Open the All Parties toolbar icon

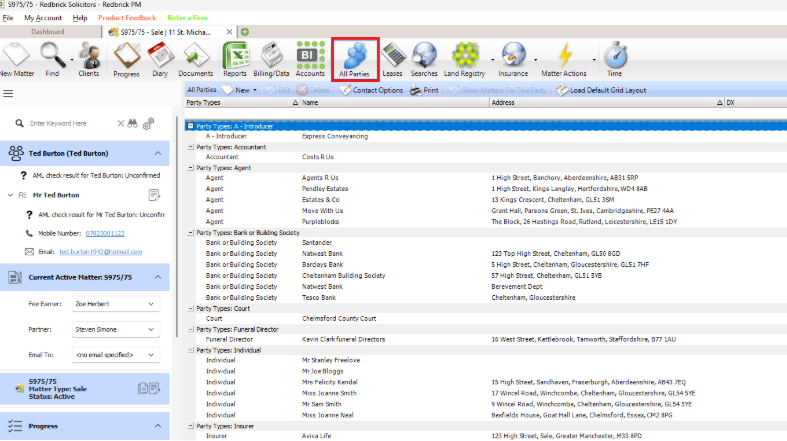point(355,58)
